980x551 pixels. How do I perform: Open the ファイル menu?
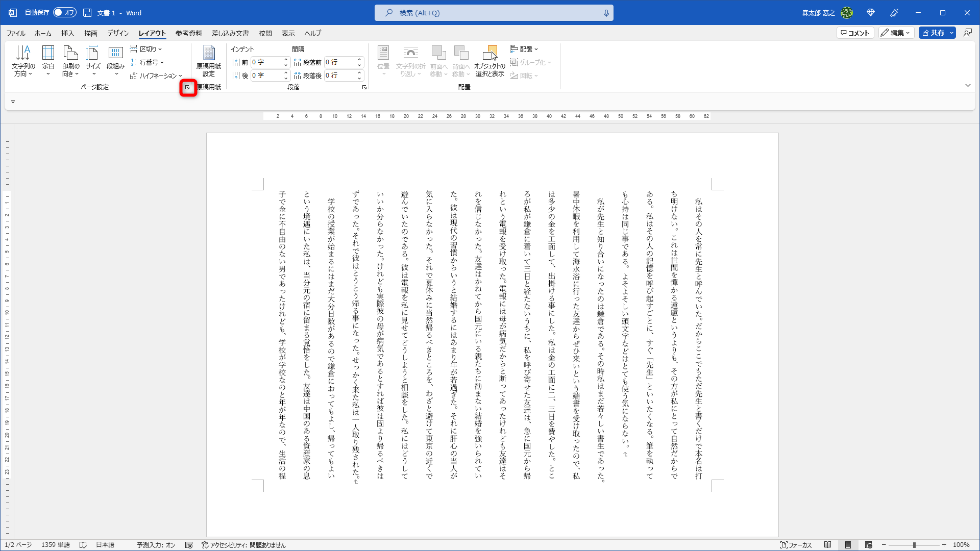pos(15,33)
